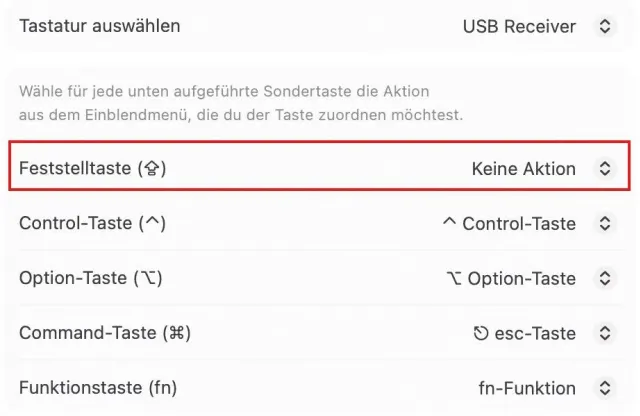The height and width of the screenshot is (416, 640).
Task: Open the USB Receiver keyboard dropdown
Action: 519,26
